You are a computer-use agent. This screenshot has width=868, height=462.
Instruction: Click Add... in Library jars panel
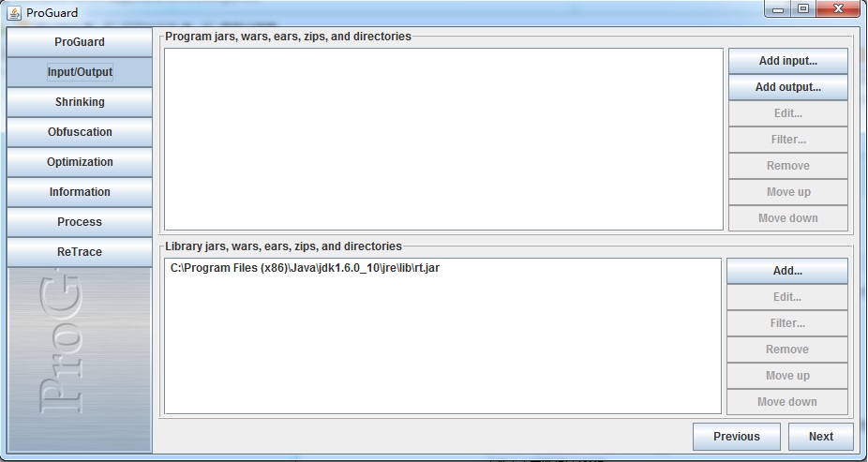[787, 271]
